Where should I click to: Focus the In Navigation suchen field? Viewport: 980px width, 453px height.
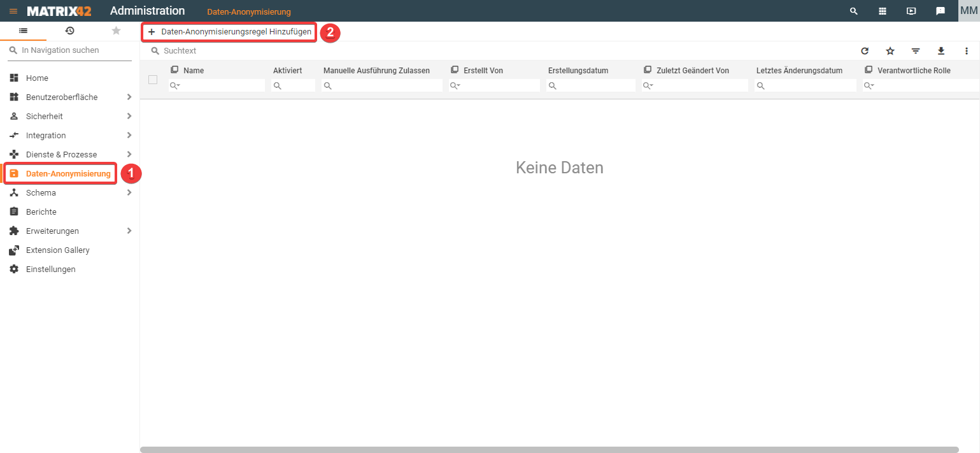click(70, 50)
